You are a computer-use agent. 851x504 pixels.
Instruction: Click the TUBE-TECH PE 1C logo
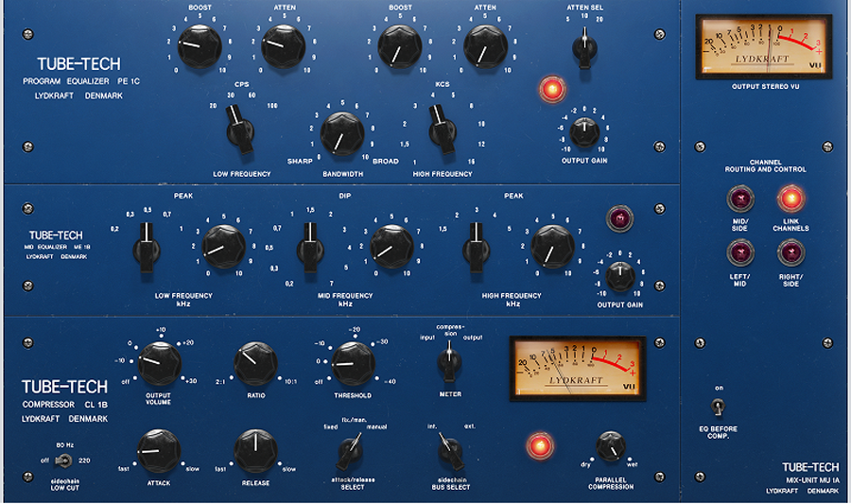coord(78,64)
